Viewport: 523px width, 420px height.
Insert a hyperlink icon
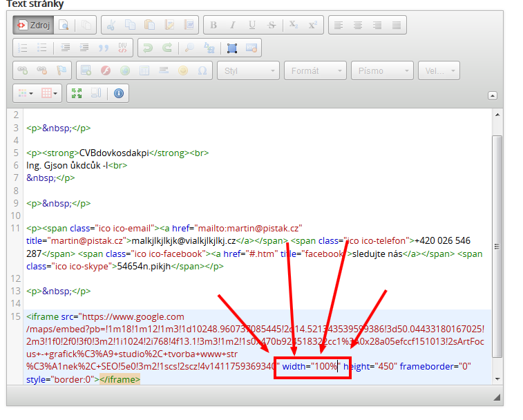pyautogui.click(x=22, y=70)
